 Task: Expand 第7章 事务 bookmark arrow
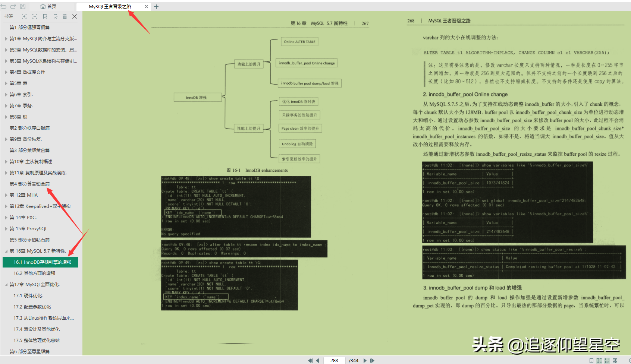6,106
